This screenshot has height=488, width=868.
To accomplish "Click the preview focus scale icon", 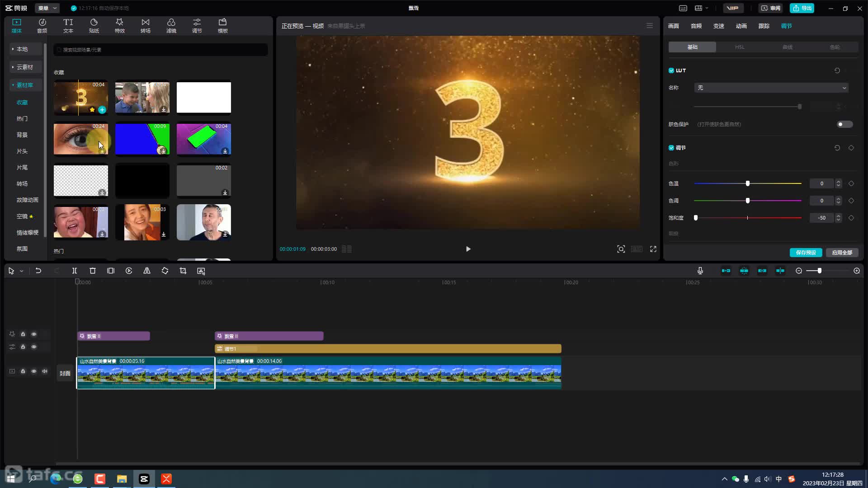I will point(621,249).
